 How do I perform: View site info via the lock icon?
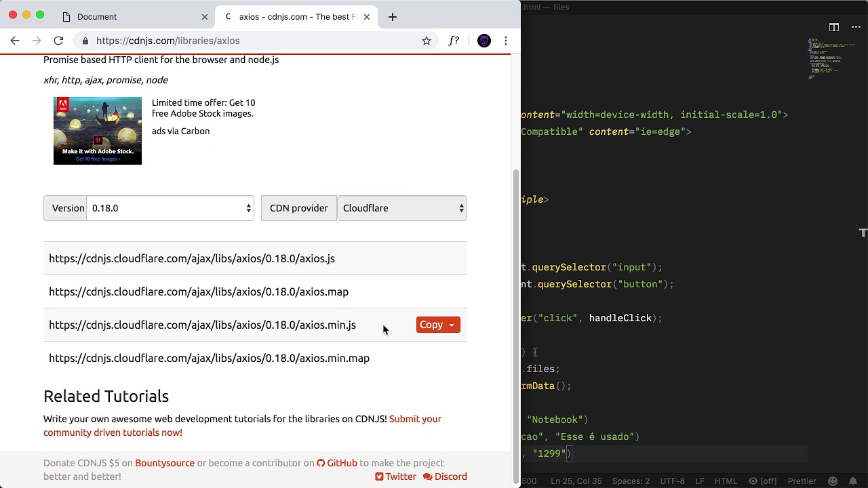(85, 41)
